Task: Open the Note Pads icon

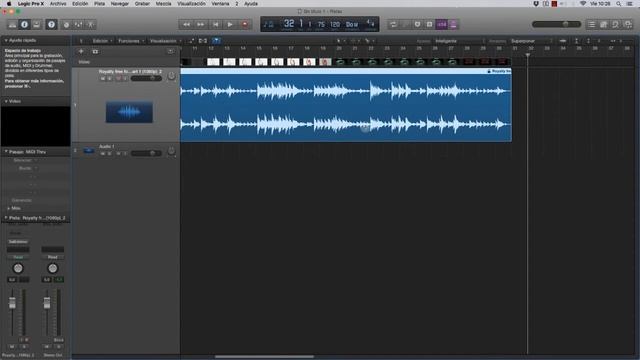Action: (603, 24)
